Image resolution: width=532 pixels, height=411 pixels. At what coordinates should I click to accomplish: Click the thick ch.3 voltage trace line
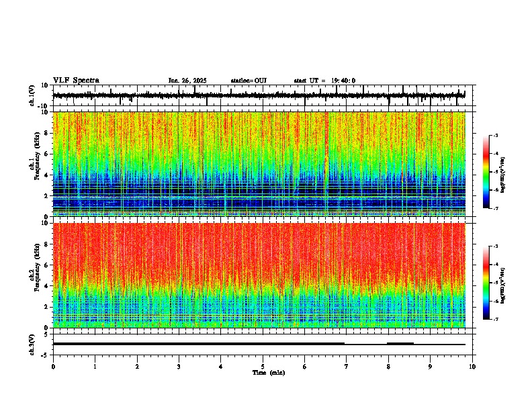[x=199, y=344]
